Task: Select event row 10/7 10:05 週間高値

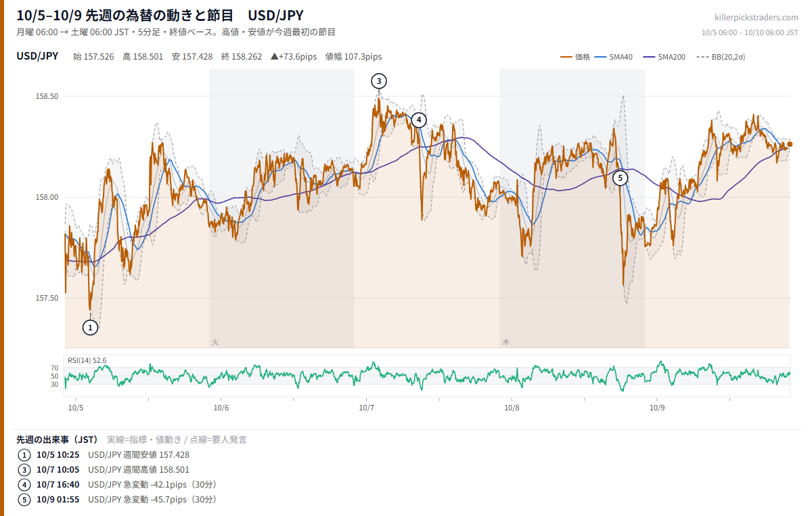Action: click(104, 470)
